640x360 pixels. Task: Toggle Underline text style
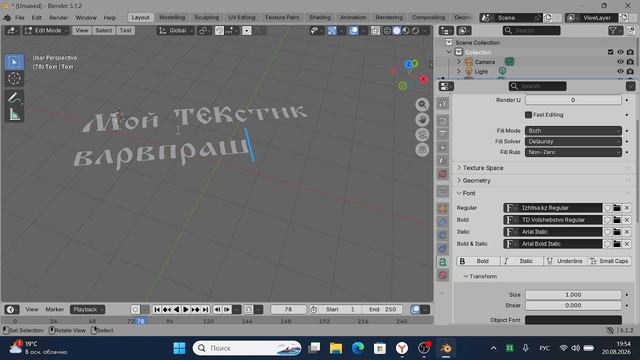pos(565,261)
